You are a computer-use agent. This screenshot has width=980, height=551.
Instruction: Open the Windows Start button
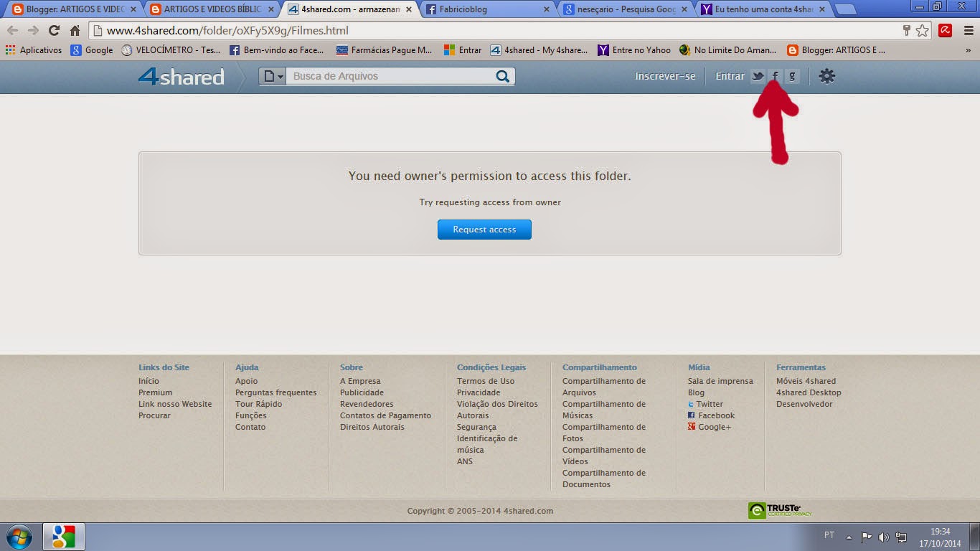[19, 537]
